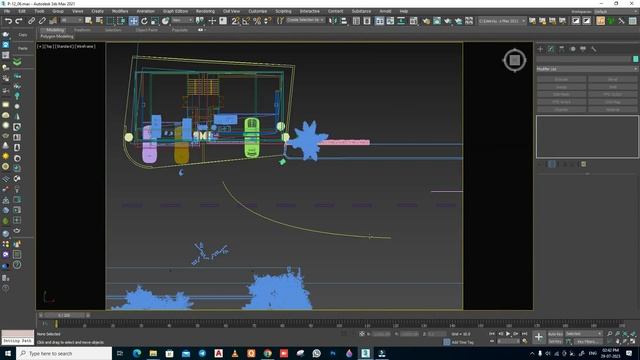
Task: Open the Customize menu
Action: tap(258, 11)
